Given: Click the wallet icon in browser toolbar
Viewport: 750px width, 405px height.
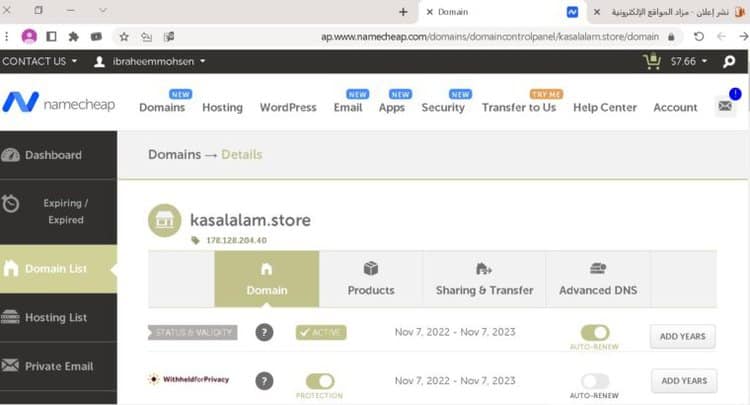Looking at the screenshot, I should [x=96, y=36].
